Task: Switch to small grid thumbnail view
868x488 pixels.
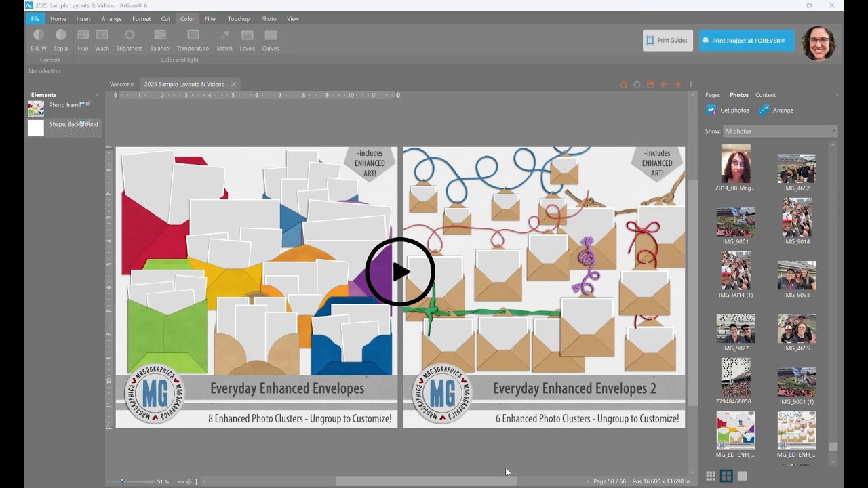Action: (711, 476)
